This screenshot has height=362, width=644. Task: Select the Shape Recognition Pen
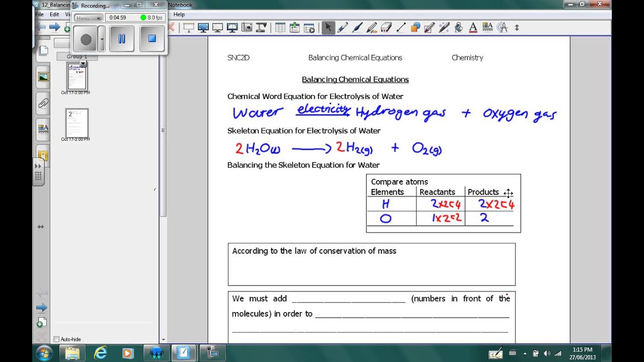[x=430, y=28]
